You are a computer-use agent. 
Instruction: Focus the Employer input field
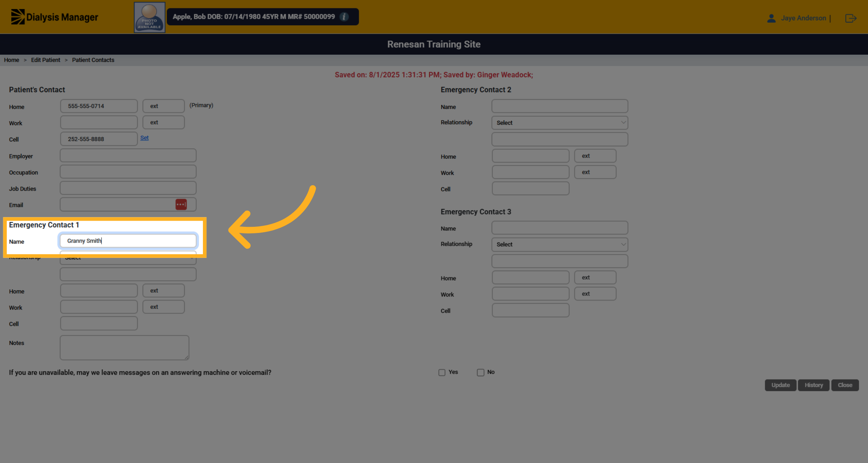pyautogui.click(x=128, y=156)
